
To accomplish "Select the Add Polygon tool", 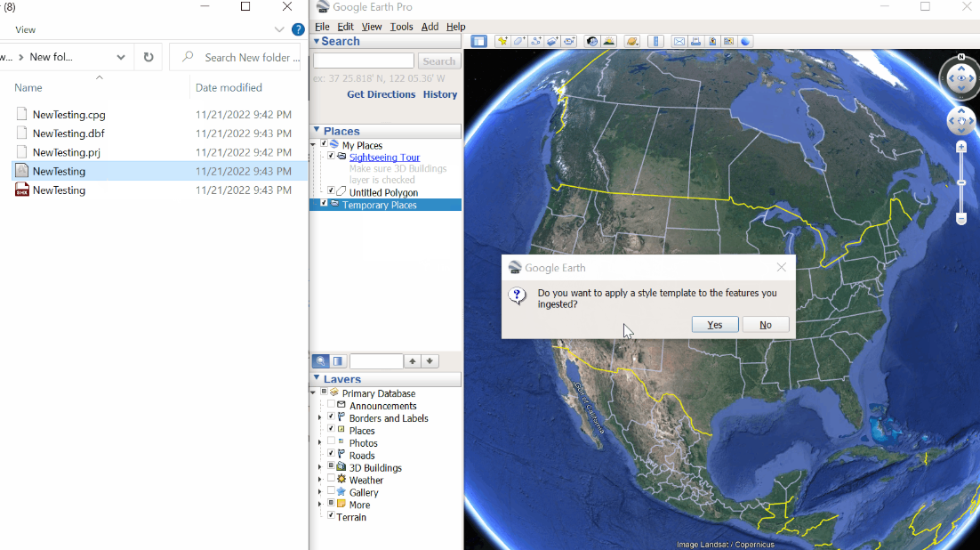I will [518, 41].
